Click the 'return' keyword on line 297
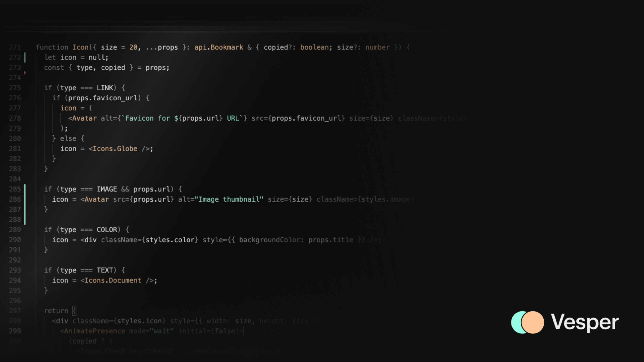 pyautogui.click(x=56, y=311)
